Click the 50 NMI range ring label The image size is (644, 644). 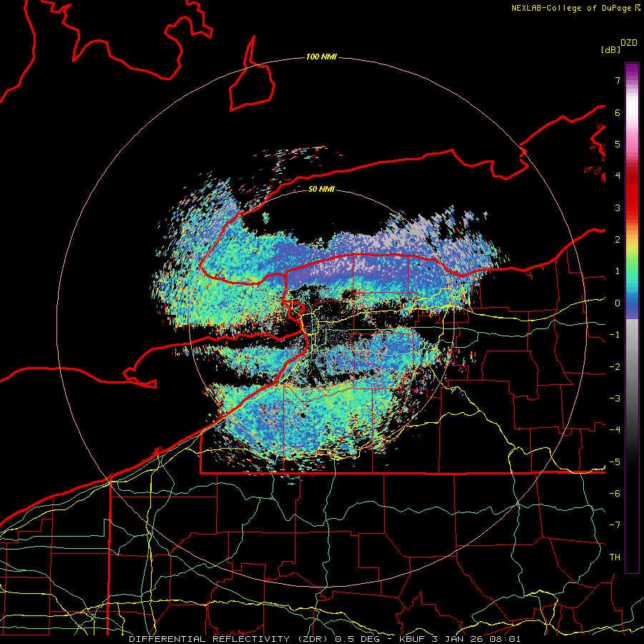pos(321,189)
